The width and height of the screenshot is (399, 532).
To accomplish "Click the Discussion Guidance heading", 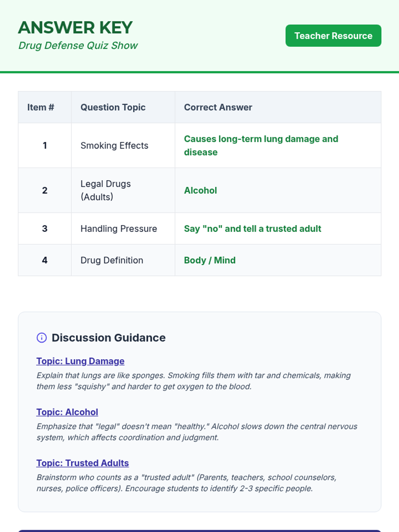I will (x=108, y=338).
